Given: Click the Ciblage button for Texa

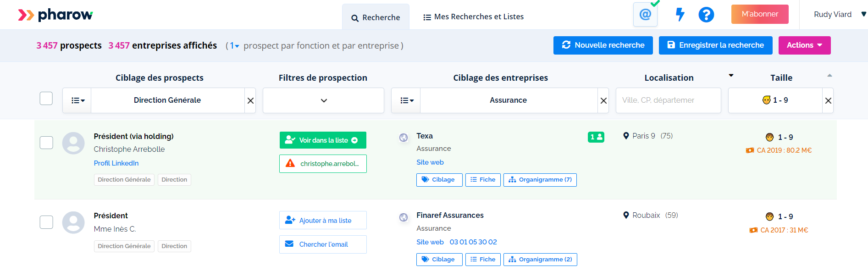Looking at the screenshot, I should click(x=439, y=180).
